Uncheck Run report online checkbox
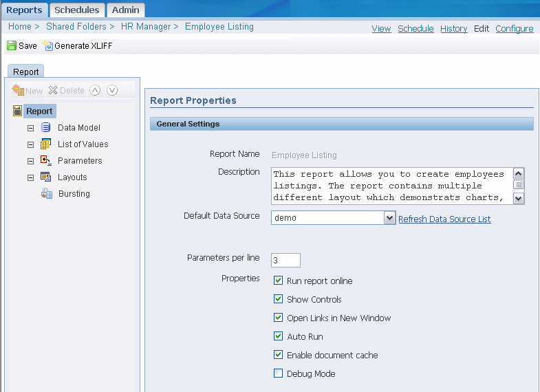 [278, 281]
